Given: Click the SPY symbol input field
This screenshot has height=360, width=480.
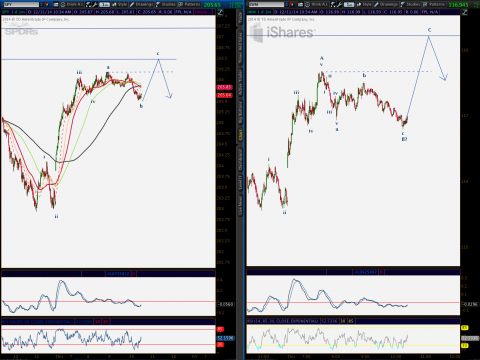Looking at the screenshot, I should click(21, 4).
